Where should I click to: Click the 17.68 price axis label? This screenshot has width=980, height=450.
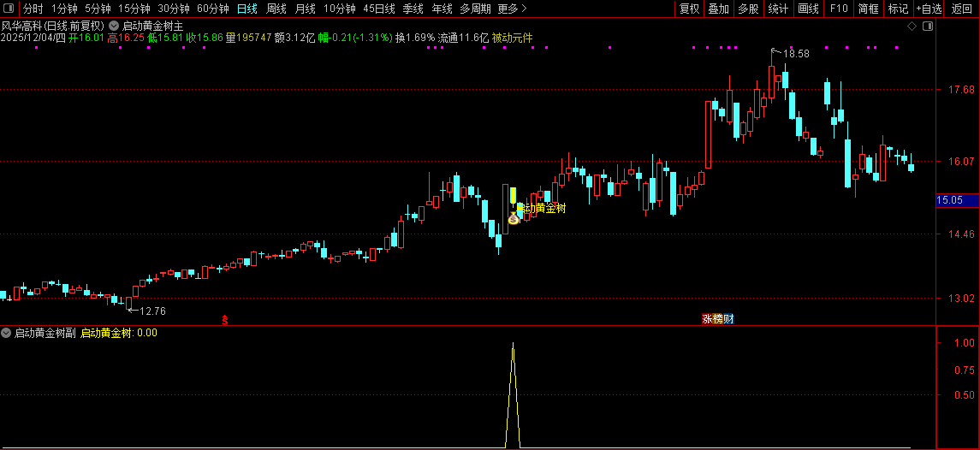961,89
